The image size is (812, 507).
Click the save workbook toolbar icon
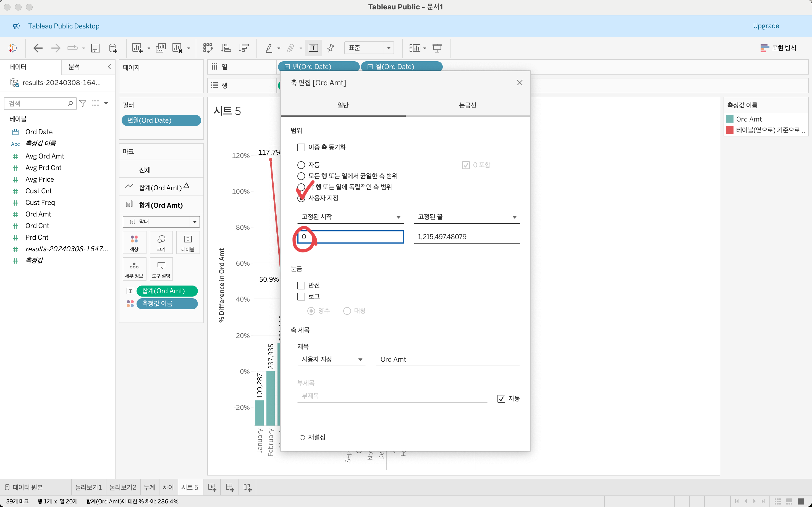point(96,48)
